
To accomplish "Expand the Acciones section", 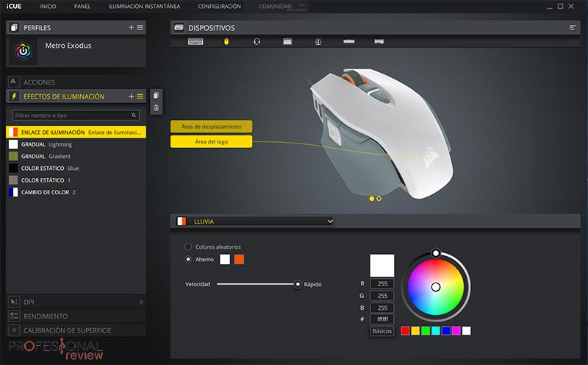I will click(x=76, y=82).
